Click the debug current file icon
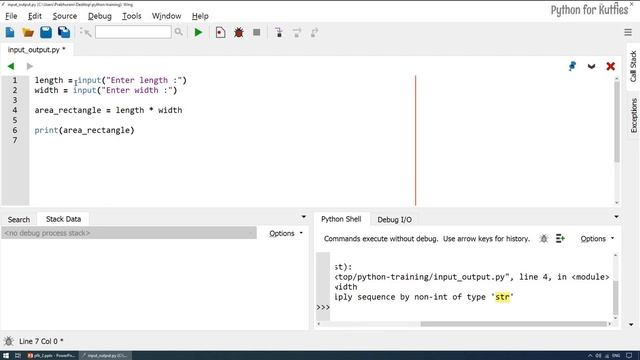 [220, 32]
